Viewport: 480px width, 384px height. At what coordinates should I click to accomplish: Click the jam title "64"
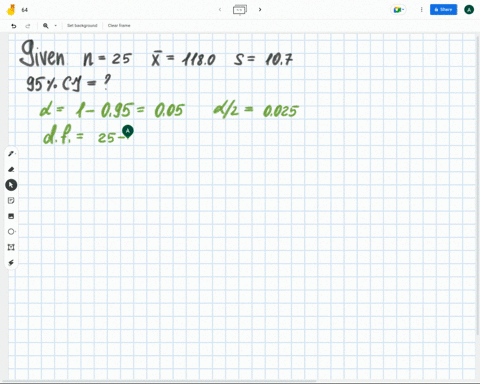[25, 10]
